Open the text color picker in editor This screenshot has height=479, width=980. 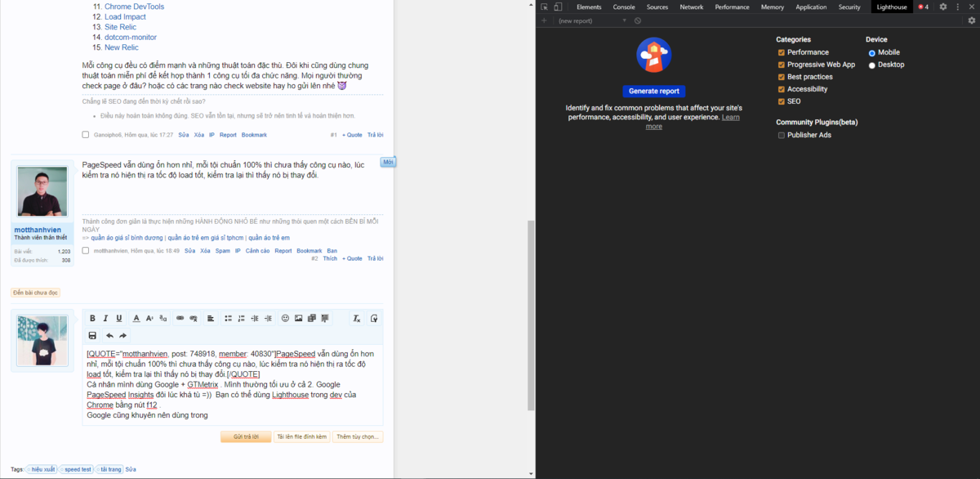pos(136,318)
